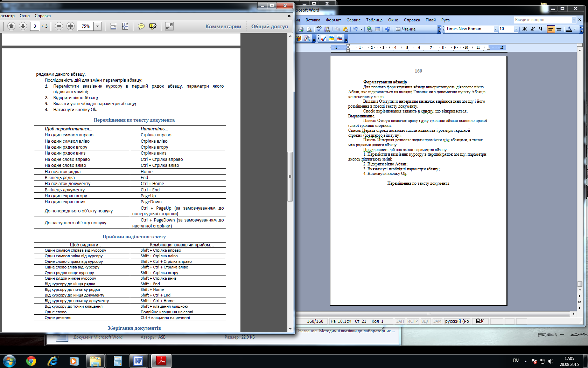Open Формат menu in Word
This screenshot has width=588, height=368.
[333, 20]
